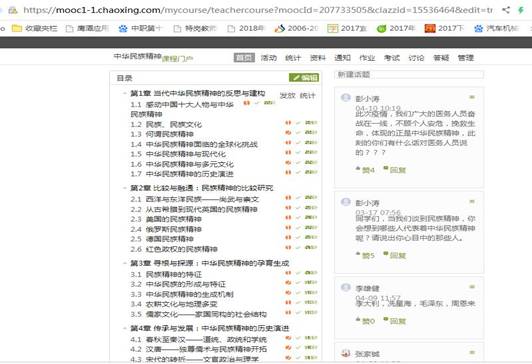Switch to the 答疑 tab
532x364 pixels.
[x=441, y=58]
